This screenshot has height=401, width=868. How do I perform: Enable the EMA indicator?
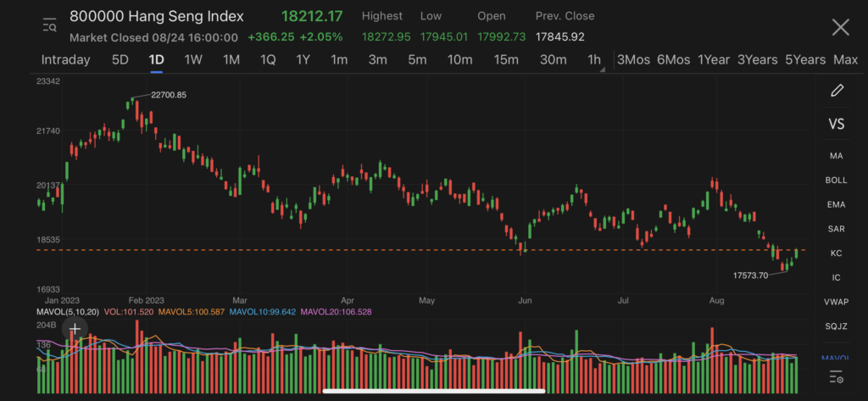coord(837,204)
